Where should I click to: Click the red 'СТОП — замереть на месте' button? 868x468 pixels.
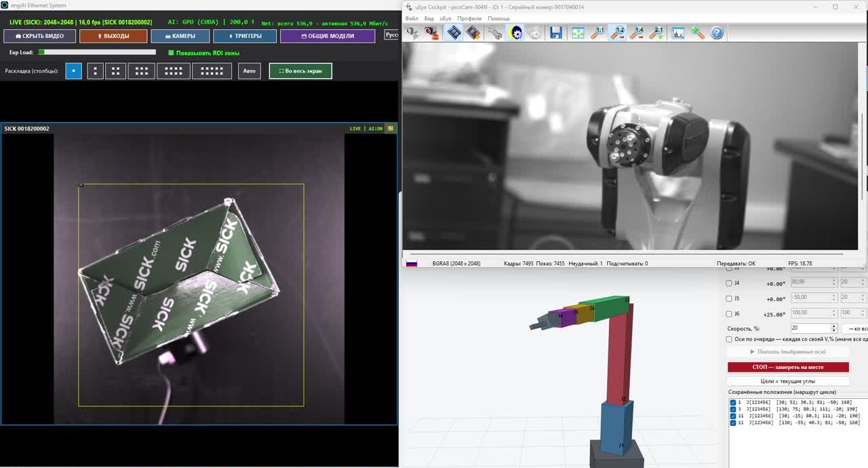coord(788,367)
